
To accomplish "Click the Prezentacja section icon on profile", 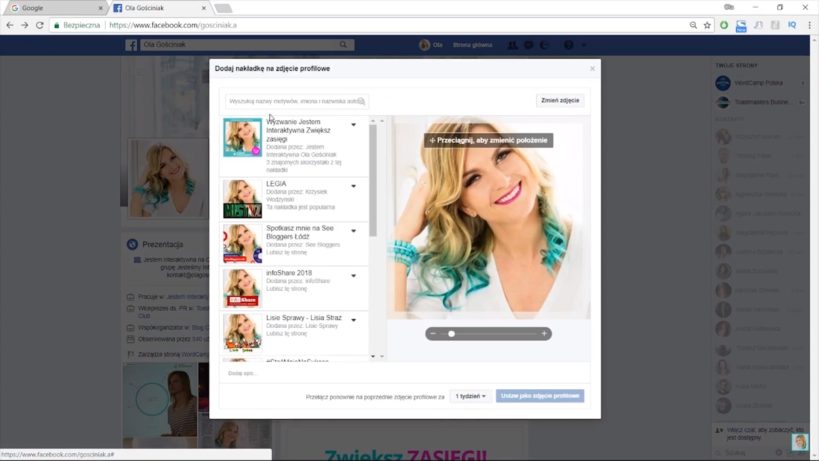I will 132,244.
